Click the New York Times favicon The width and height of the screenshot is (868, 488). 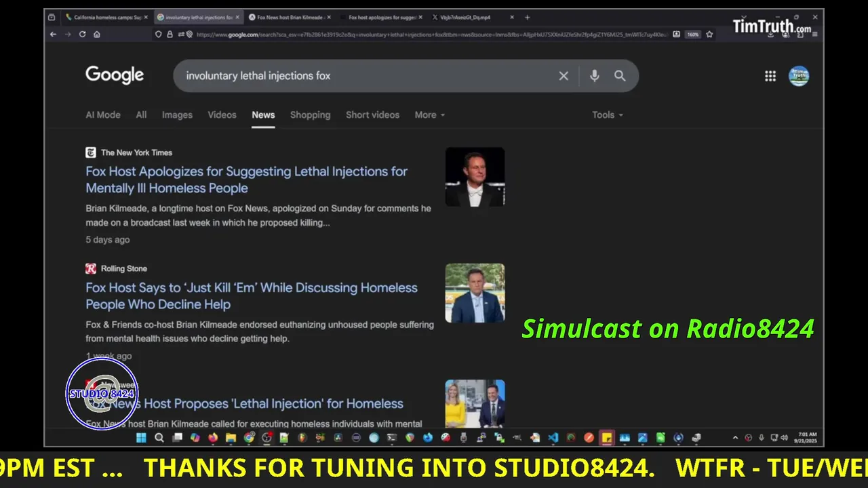pyautogui.click(x=91, y=152)
